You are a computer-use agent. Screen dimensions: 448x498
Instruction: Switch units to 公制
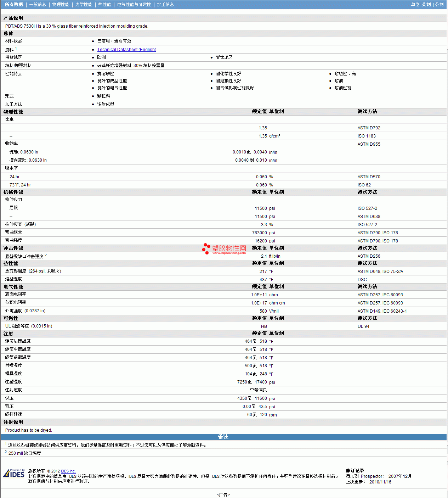pos(439,5)
